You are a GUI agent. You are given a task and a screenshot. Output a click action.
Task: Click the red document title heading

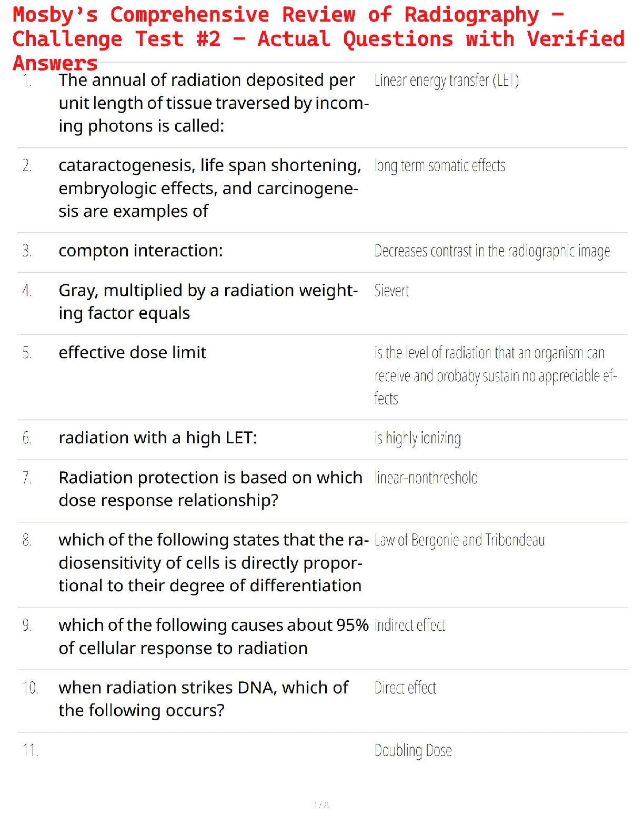318,38
